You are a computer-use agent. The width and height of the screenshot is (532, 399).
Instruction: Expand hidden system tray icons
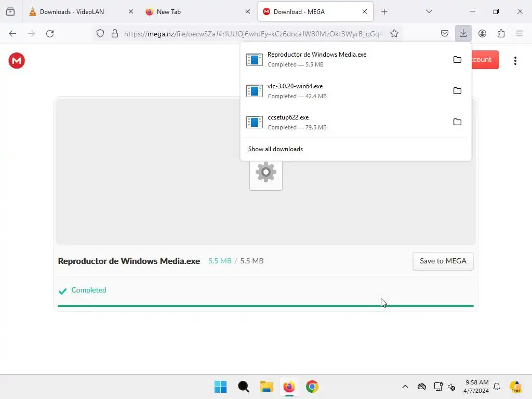405,387
